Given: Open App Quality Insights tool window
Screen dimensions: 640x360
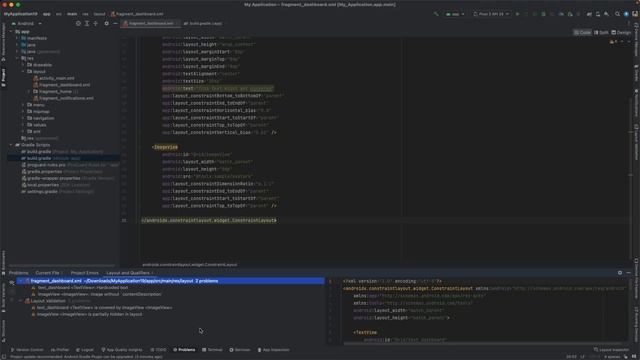Looking at the screenshot, I should click(x=122, y=350).
